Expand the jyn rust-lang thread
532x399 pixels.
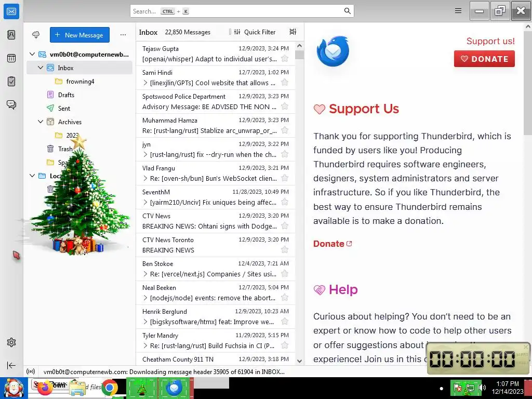pos(145,154)
